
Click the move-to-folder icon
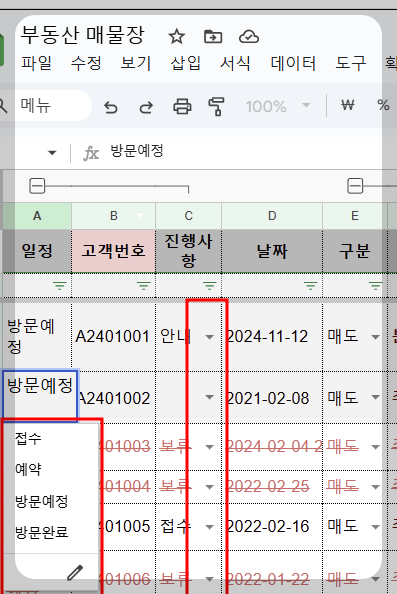pyautogui.click(x=213, y=37)
